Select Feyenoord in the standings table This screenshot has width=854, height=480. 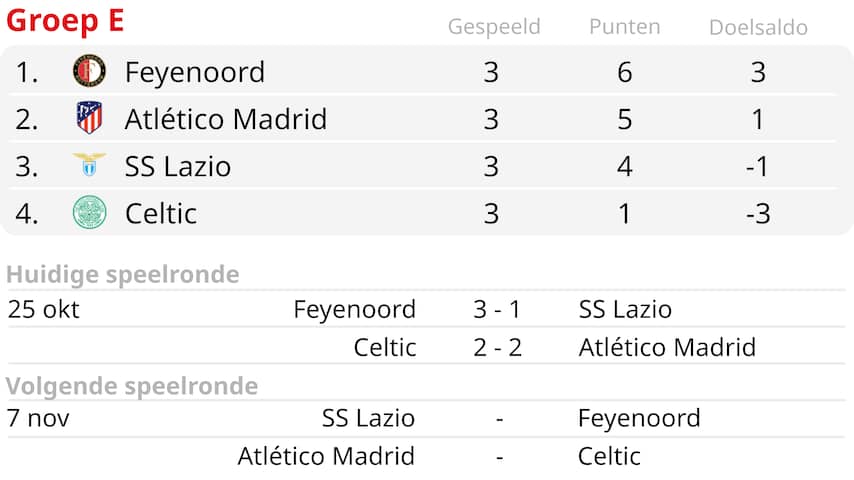195,72
